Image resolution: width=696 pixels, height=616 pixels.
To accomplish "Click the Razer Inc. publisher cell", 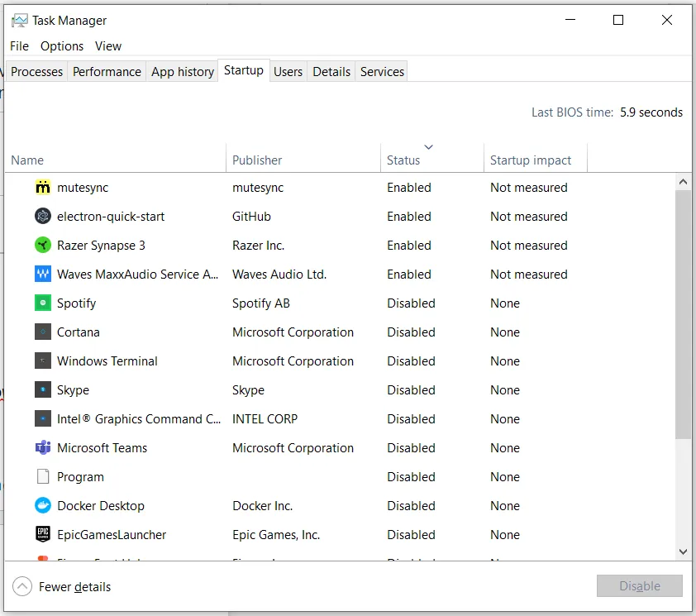I will (x=259, y=245).
